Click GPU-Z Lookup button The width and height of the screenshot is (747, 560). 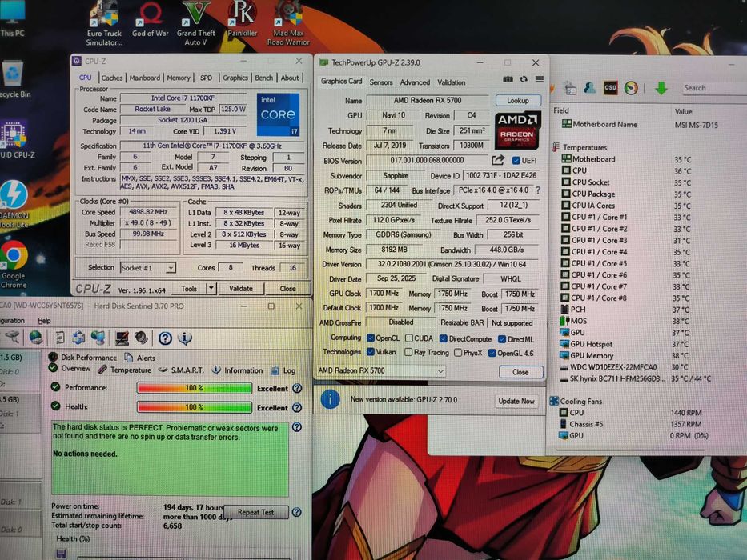[518, 101]
